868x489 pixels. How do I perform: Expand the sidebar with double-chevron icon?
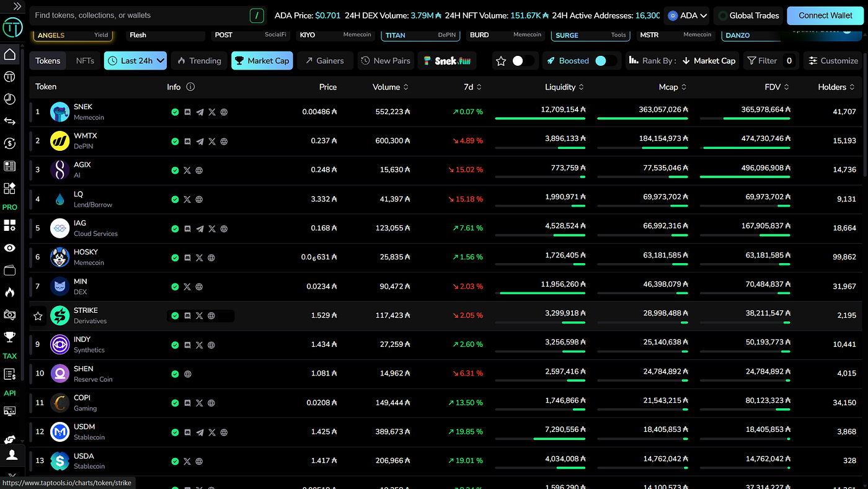click(x=17, y=6)
